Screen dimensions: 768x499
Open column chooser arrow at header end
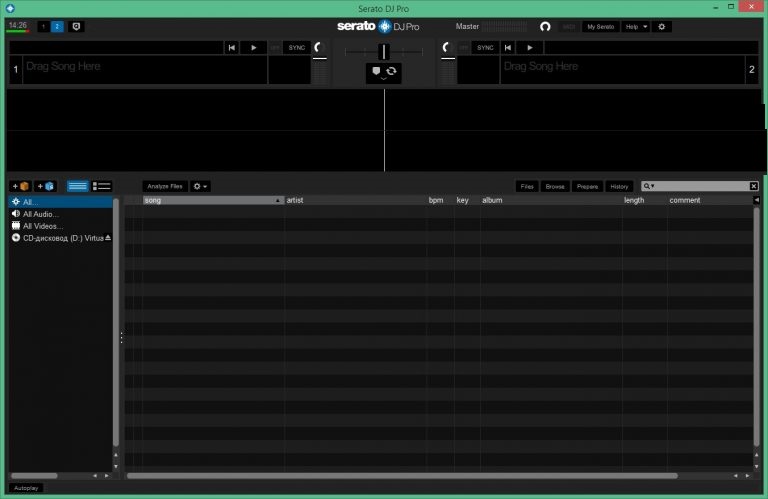coord(757,200)
